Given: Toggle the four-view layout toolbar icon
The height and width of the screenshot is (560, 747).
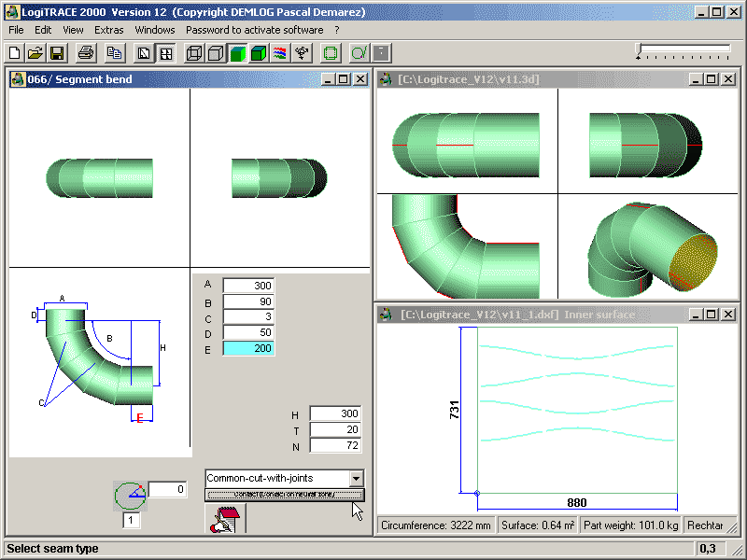Looking at the screenshot, I should pyautogui.click(x=166, y=53).
